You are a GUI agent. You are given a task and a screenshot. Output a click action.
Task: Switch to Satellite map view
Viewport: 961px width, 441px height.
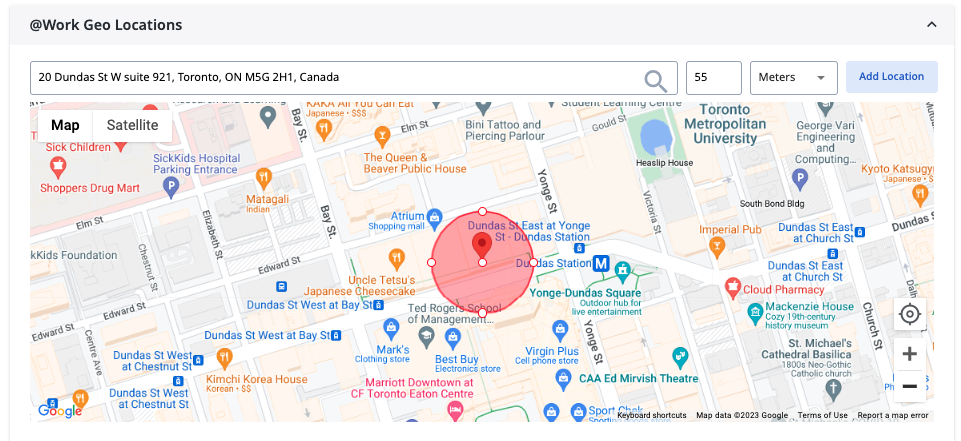point(132,125)
